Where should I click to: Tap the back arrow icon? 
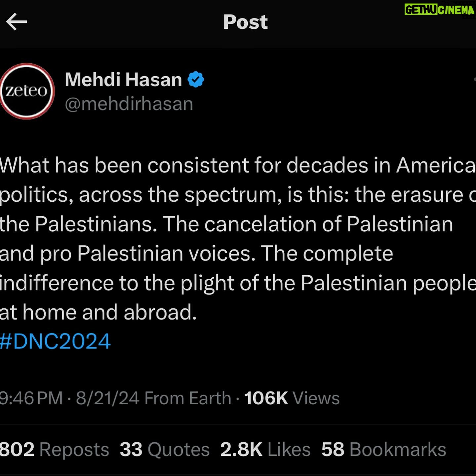click(x=17, y=22)
